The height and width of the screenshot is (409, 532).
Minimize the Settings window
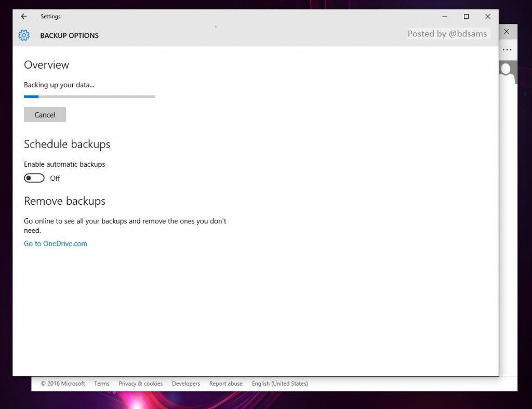click(x=445, y=16)
